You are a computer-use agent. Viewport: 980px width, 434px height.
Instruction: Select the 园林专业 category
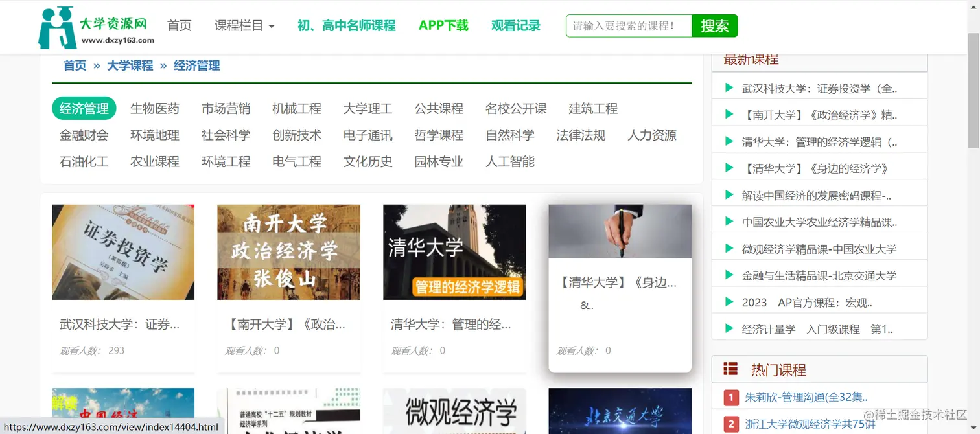[439, 161]
